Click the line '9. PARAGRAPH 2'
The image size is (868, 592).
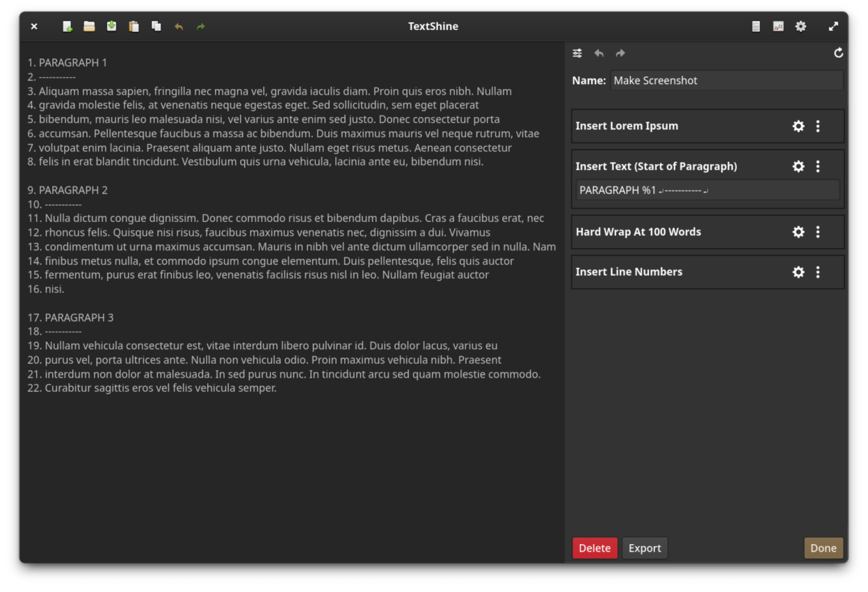(67, 190)
